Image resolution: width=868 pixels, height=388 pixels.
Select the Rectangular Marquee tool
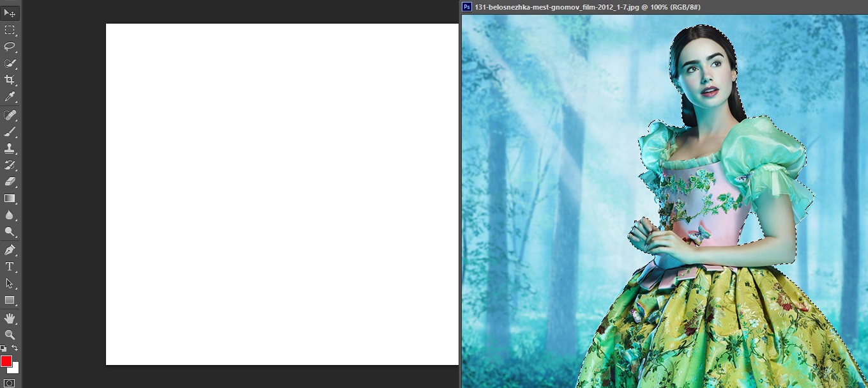click(x=10, y=30)
